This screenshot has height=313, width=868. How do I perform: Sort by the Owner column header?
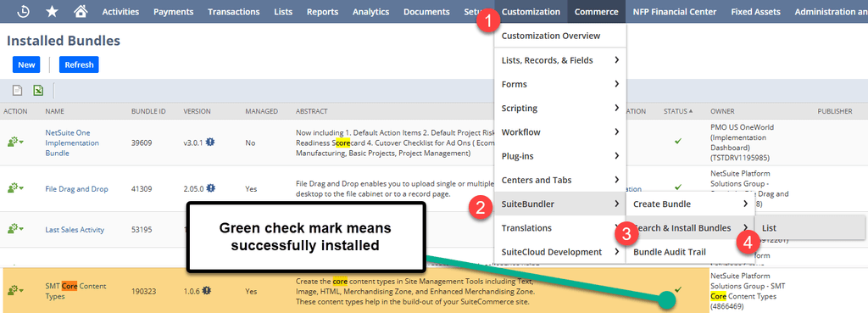[x=722, y=111]
